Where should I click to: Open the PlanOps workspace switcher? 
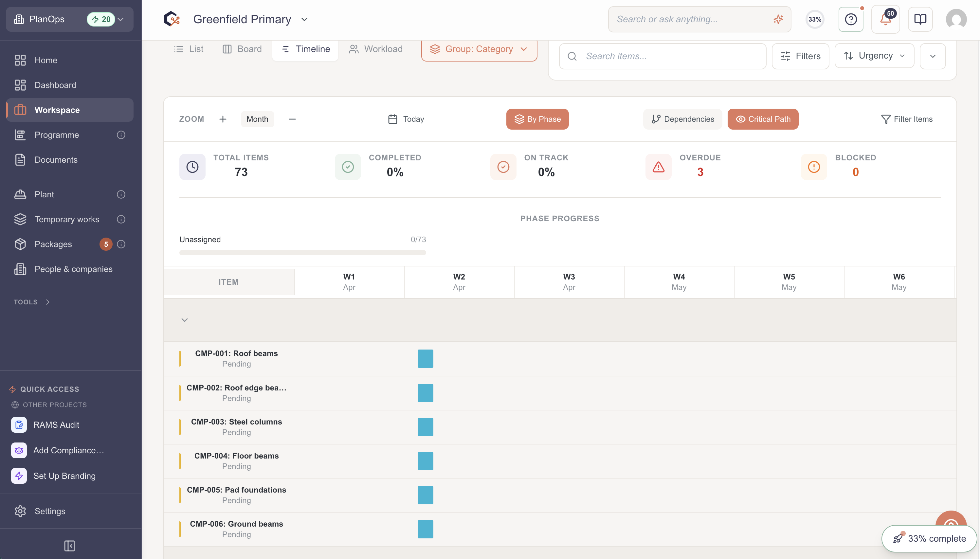pos(69,19)
